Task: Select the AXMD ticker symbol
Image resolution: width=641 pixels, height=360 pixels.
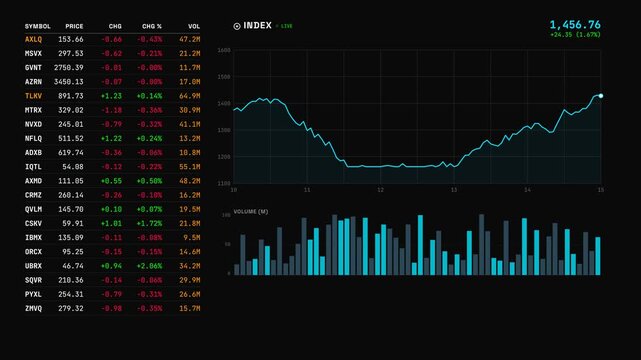Action: 33,181
